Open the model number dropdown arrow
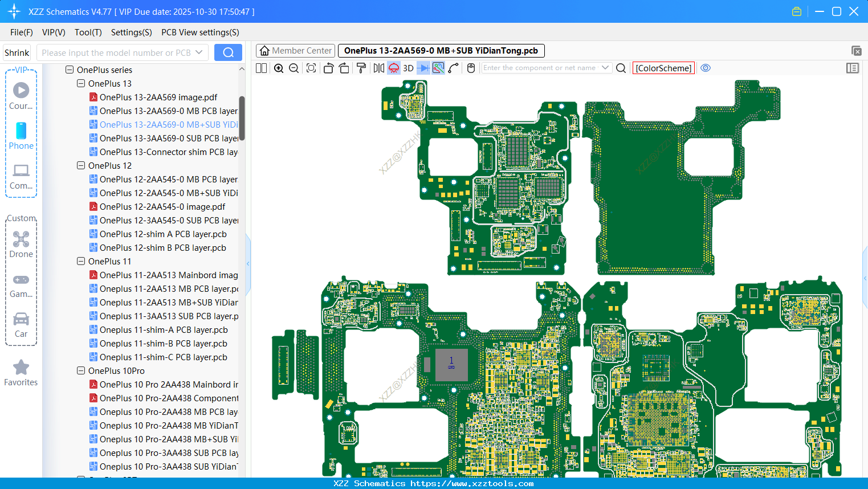The height and width of the screenshot is (489, 868). pos(199,52)
